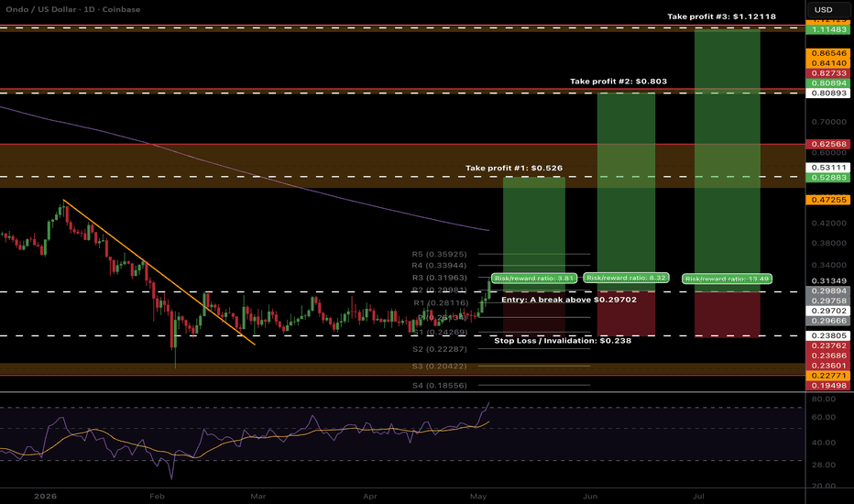Click the orange 0.22771 price label
Screen dimensions: 854x504
[x=827, y=376]
